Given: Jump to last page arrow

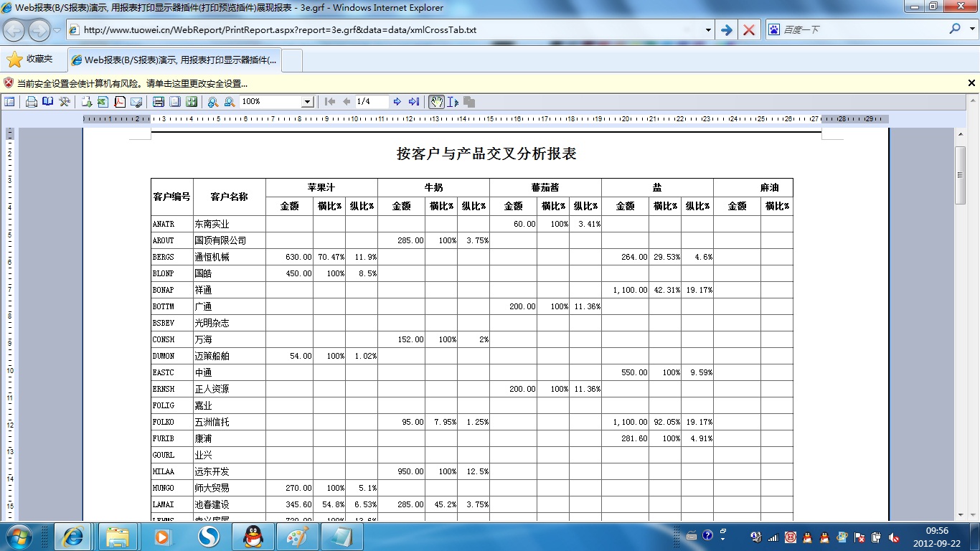Looking at the screenshot, I should pyautogui.click(x=414, y=102).
